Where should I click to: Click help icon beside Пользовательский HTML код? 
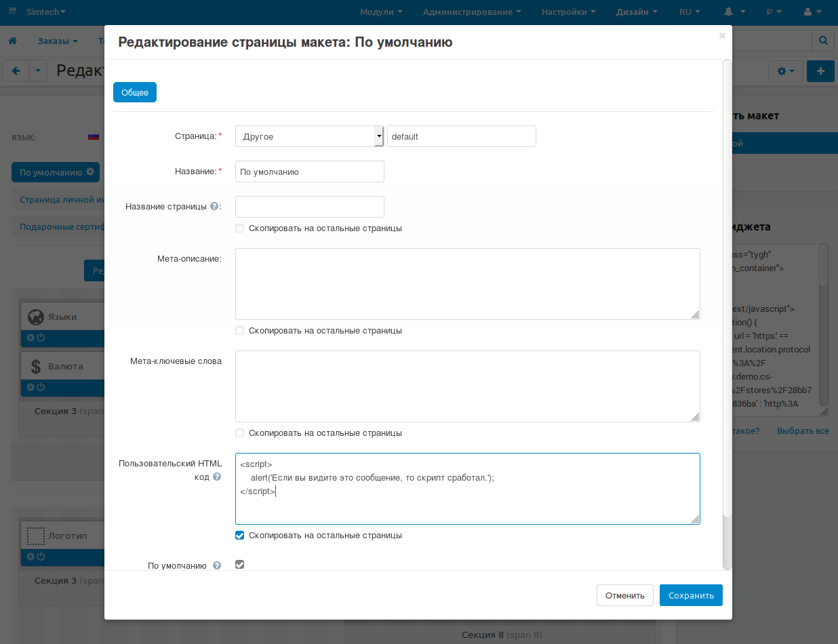point(217,477)
